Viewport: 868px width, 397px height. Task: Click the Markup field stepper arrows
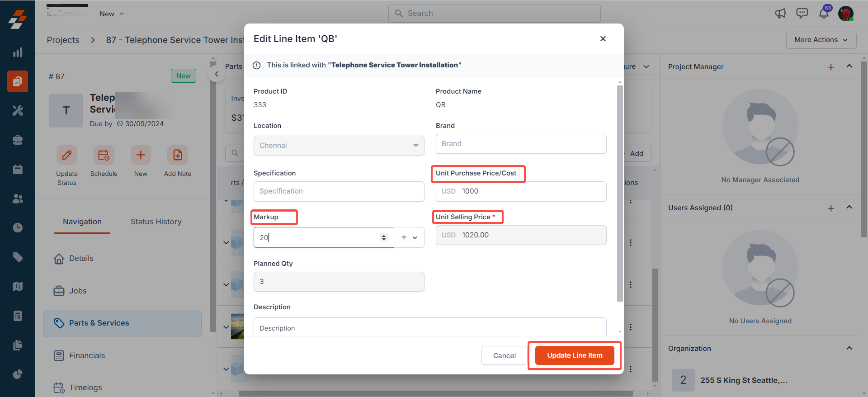384,237
